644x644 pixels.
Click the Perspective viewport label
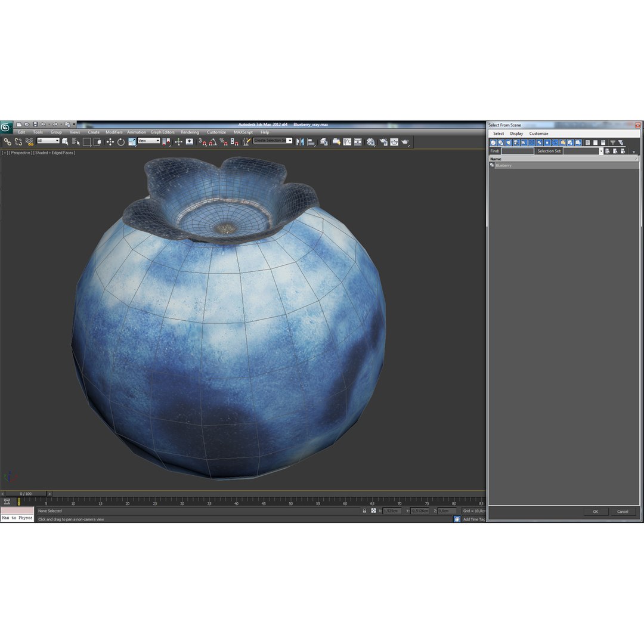click(x=20, y=153)
